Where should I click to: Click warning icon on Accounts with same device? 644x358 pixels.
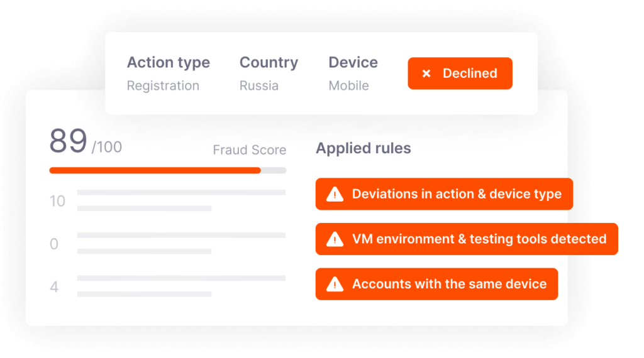pos(335,284)
